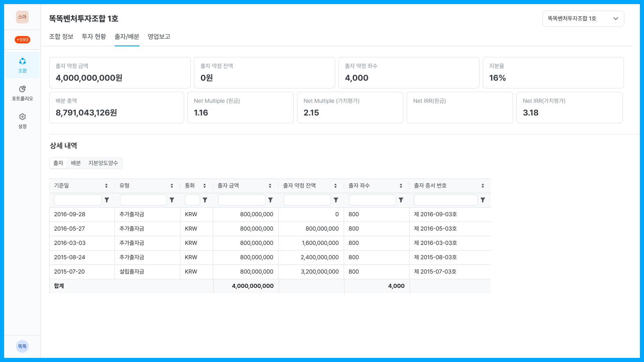Click filter icon for 출자 증서 번호 column
644x362 pixels.
click(483, 200)
